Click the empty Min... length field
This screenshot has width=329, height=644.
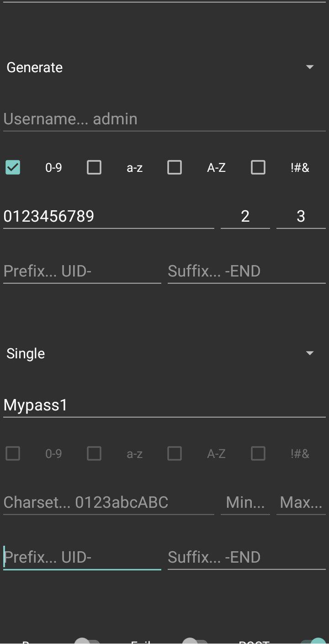(x=245, y=503)
